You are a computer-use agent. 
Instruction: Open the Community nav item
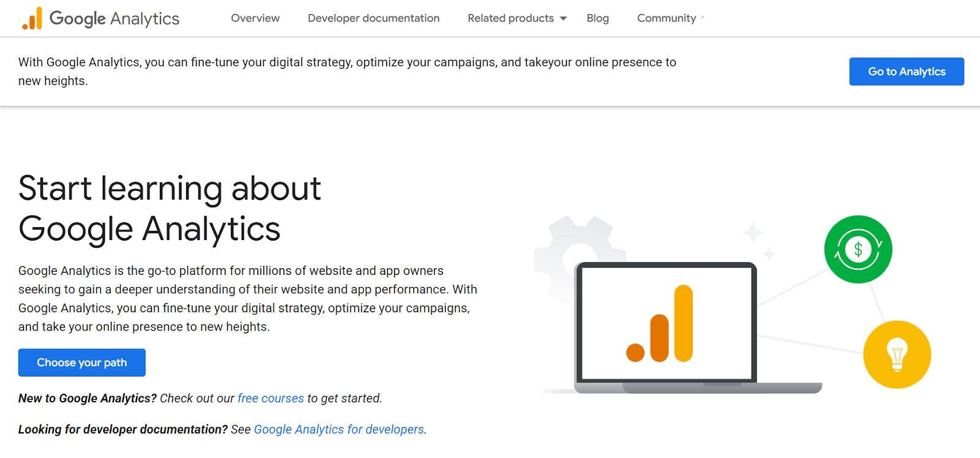tap(666, 18)
